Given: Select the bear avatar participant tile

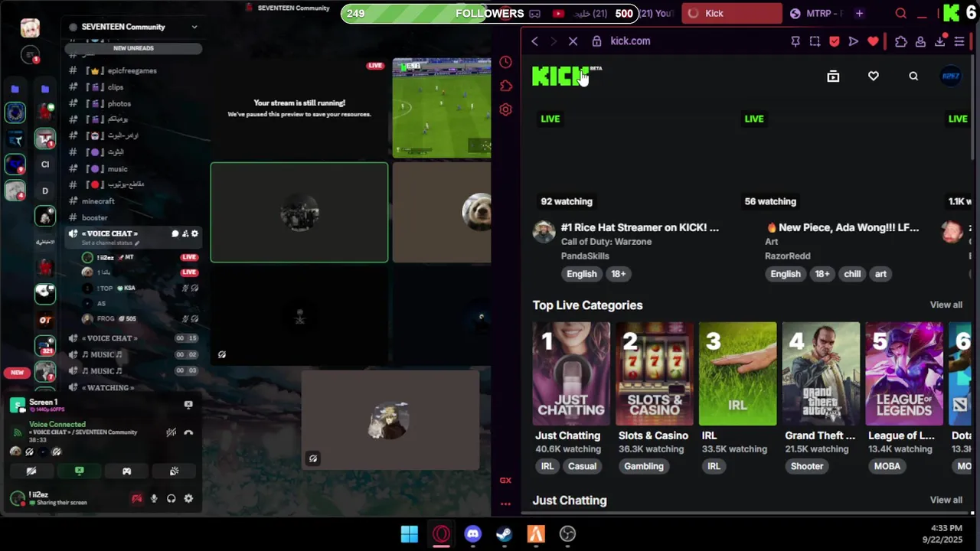Looking at the screenshot, I should (x=442, y=212).
